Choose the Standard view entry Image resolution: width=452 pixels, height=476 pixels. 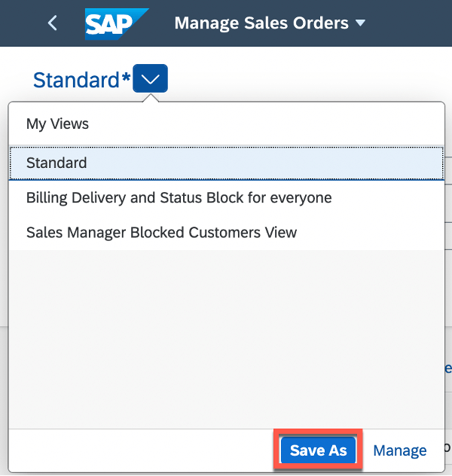(227, 163)
